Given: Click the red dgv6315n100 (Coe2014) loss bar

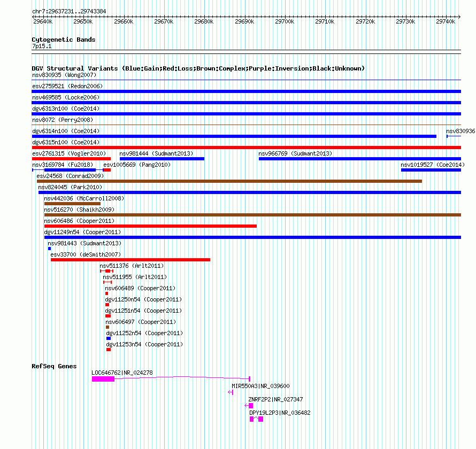Looking at the screenshot, I should (x=246, y=148).
